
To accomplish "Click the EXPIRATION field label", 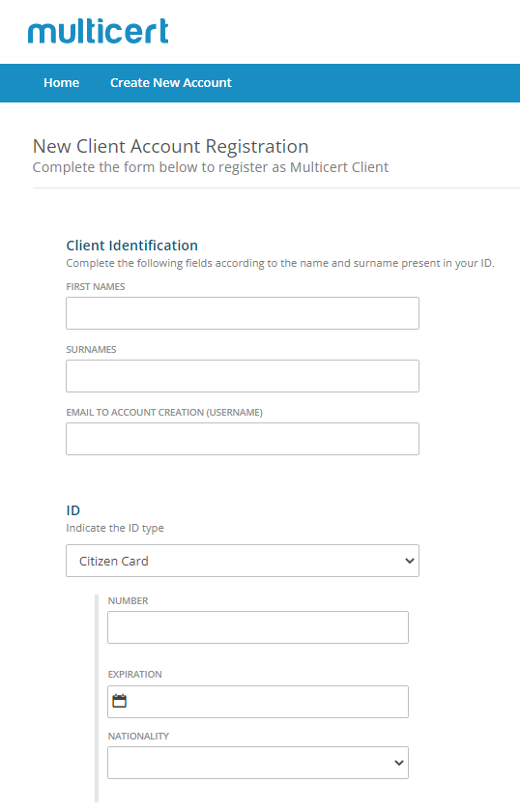I will pos(134,675).
